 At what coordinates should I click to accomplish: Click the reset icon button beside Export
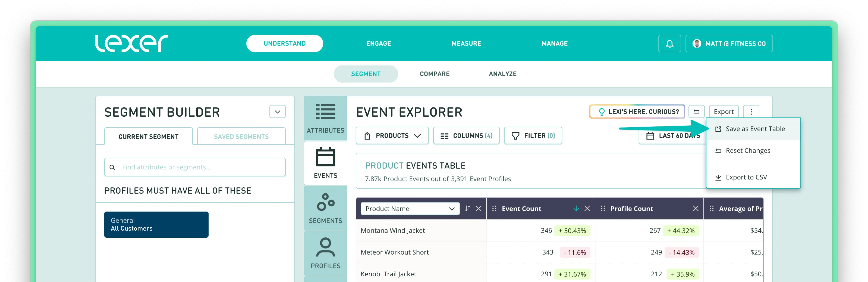[x=696, y=112]
